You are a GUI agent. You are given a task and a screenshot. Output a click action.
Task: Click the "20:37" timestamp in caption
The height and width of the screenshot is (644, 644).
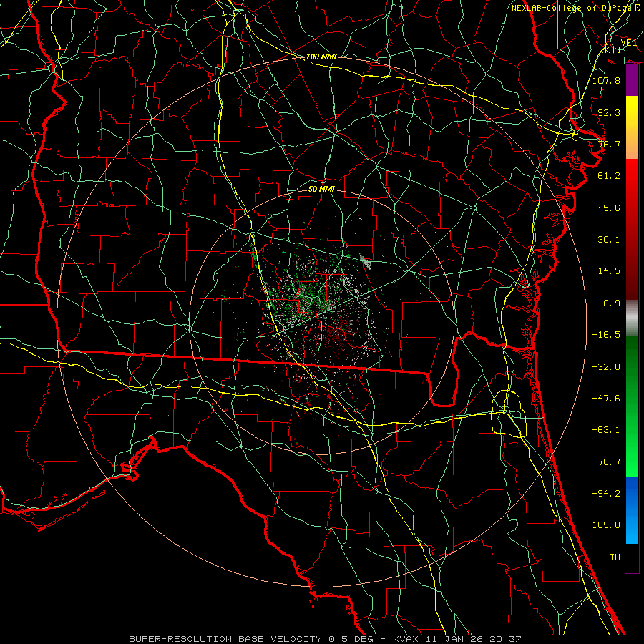pos(506,639)
